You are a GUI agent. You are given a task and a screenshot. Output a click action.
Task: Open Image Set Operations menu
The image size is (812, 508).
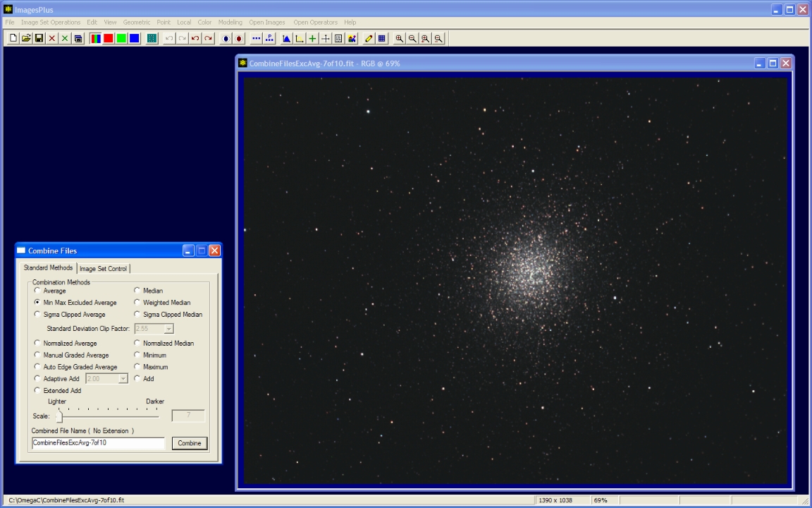tap(51, 23)
